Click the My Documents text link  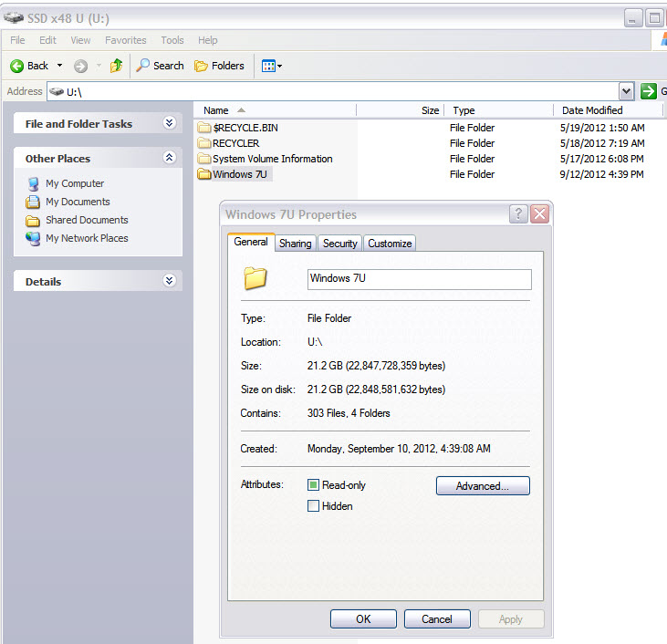pos(78,202)
